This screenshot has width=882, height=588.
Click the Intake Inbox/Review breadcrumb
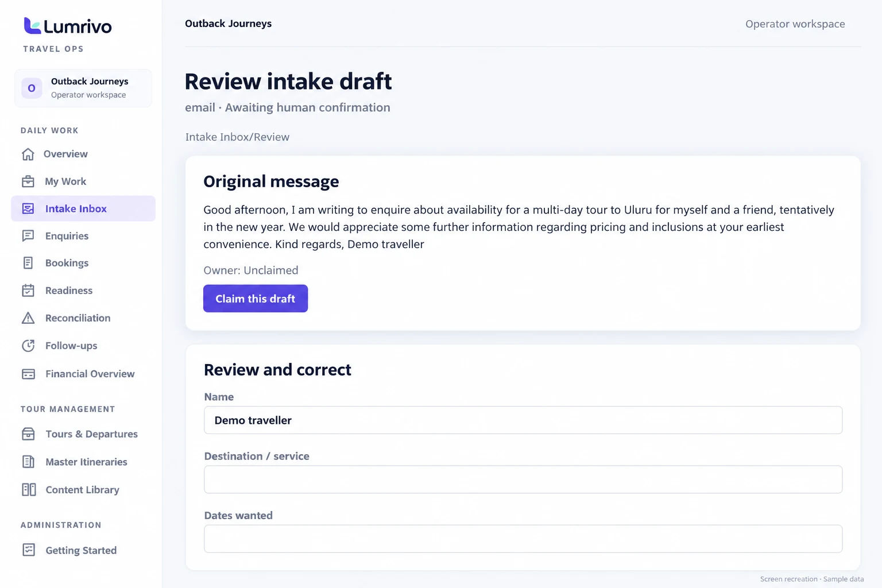pos(237,137)
